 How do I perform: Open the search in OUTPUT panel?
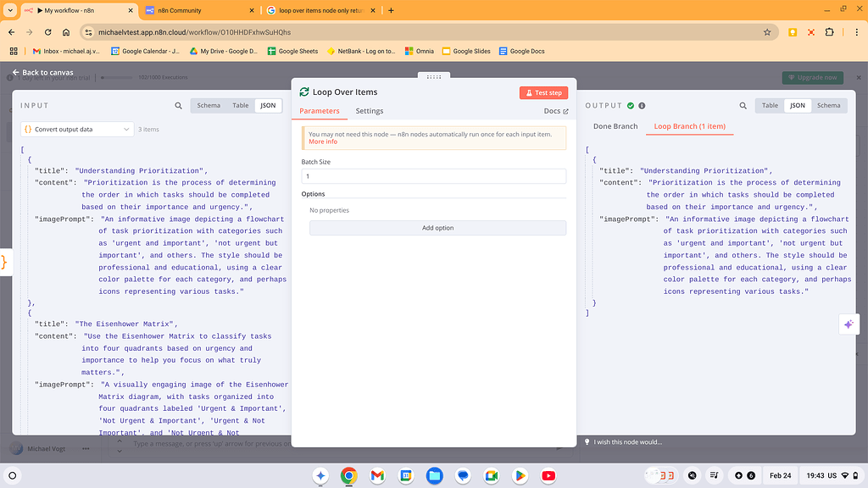[743, 105]
